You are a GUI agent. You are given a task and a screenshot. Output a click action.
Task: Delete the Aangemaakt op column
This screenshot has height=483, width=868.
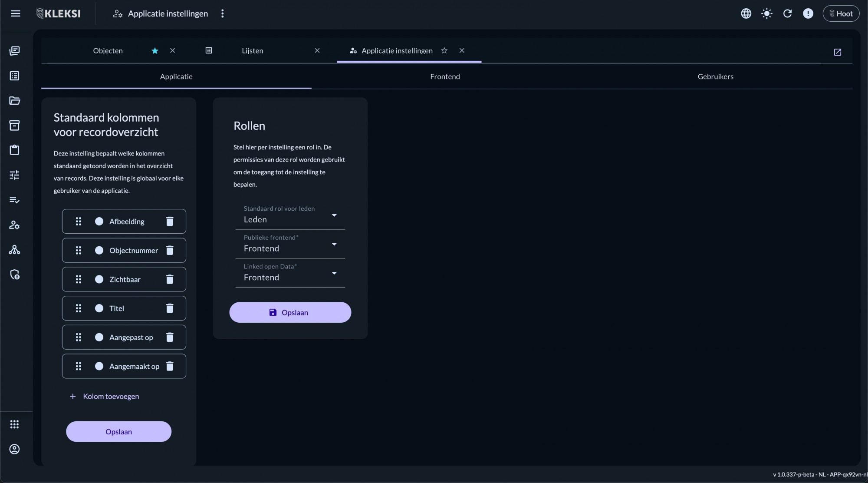170,366
